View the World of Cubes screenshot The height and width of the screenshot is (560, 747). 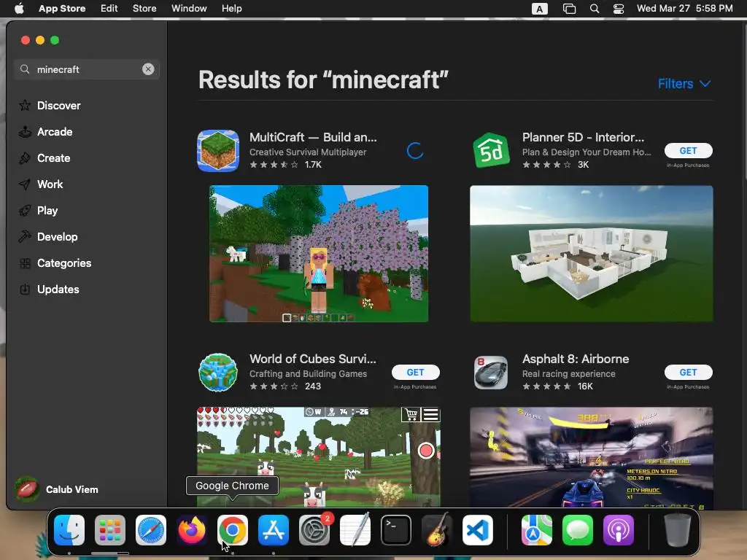pyautogui.click(x=319, y=456)
